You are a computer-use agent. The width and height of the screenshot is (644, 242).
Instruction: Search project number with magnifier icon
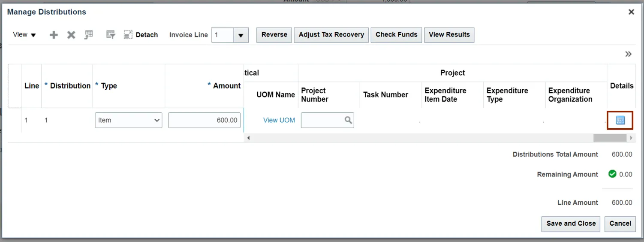click(x=349, y=120)
